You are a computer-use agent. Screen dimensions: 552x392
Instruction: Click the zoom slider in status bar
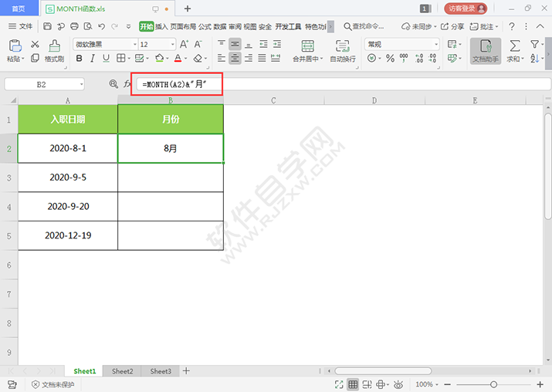click(x=493, y=384)
